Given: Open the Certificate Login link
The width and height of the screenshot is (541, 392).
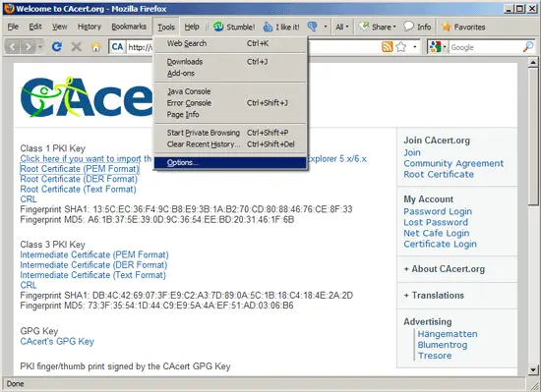Looking at the screenshot, I should click(441, 245).
